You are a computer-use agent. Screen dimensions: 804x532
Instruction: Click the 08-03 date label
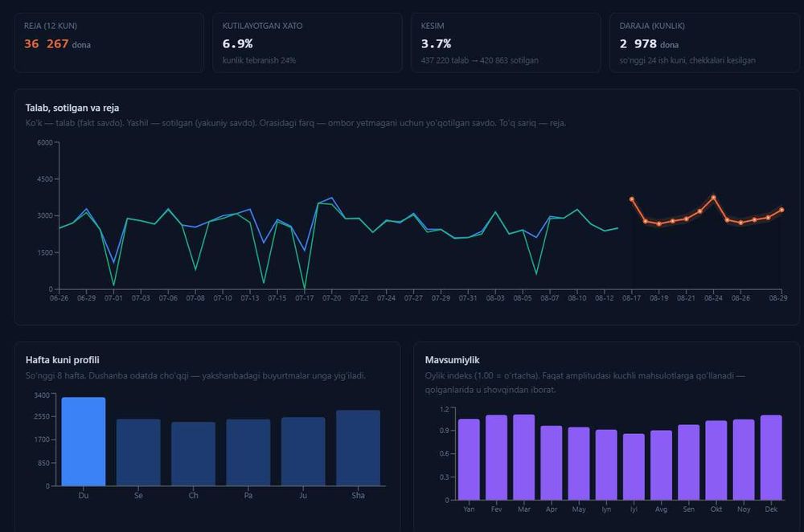point(495,298)
